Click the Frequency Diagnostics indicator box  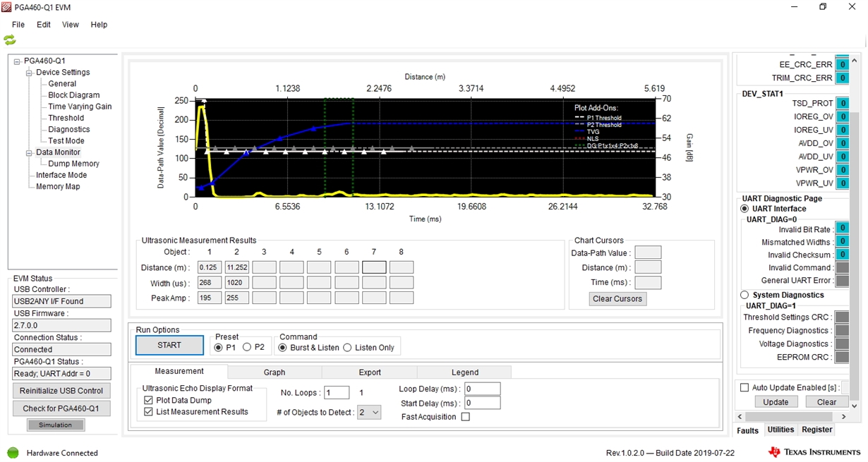tap(842, 331)
